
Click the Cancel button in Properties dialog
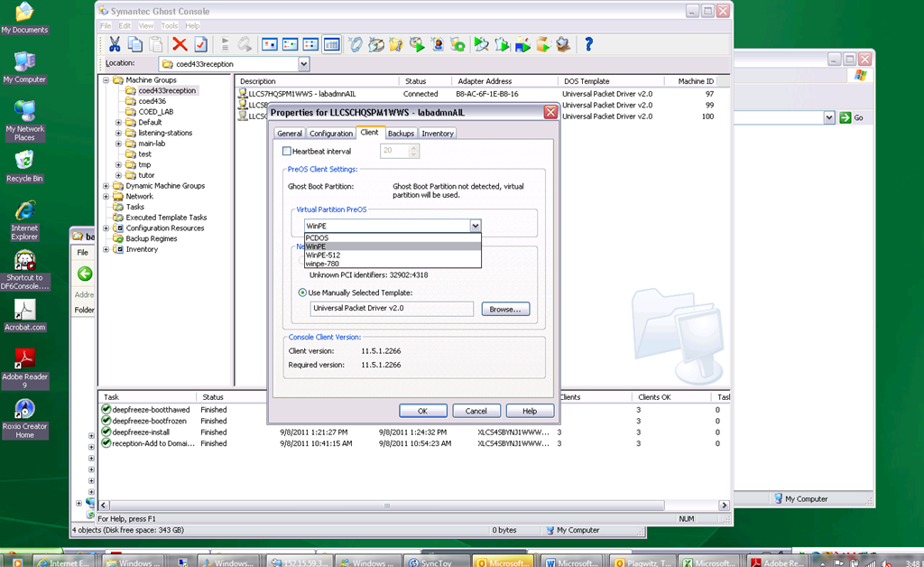click(x=476, y=411)
